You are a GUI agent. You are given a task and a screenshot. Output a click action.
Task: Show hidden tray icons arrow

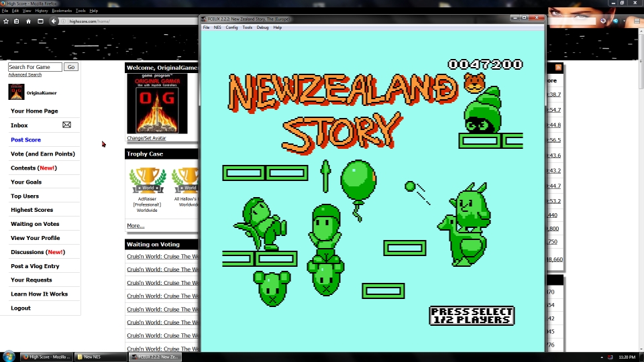pos(602,357)
